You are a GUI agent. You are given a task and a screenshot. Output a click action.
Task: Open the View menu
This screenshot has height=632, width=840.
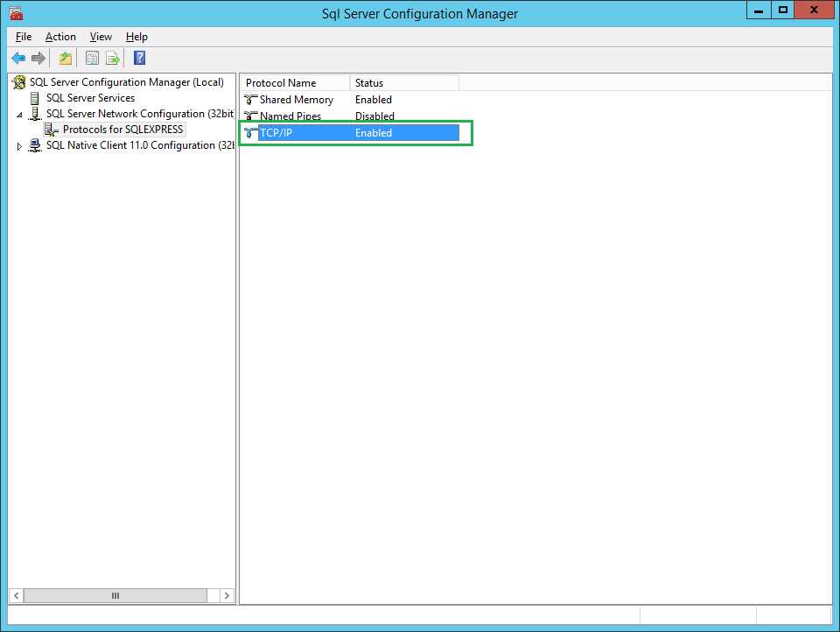101,37
